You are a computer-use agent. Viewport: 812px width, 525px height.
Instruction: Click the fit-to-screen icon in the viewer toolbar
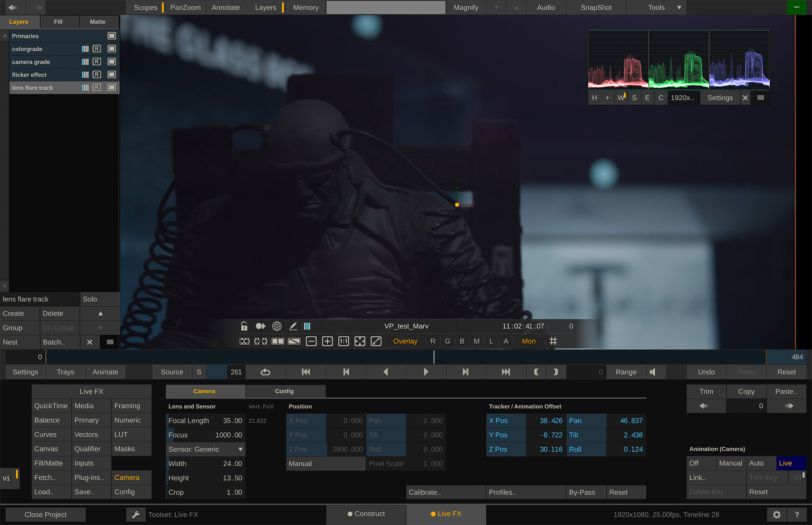point(360,341)
